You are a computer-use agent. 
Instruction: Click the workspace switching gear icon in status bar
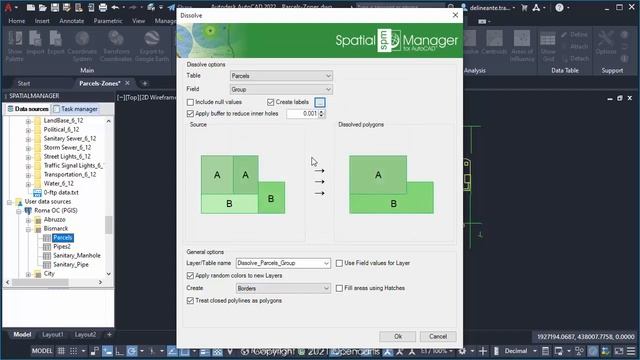[462, 351]
